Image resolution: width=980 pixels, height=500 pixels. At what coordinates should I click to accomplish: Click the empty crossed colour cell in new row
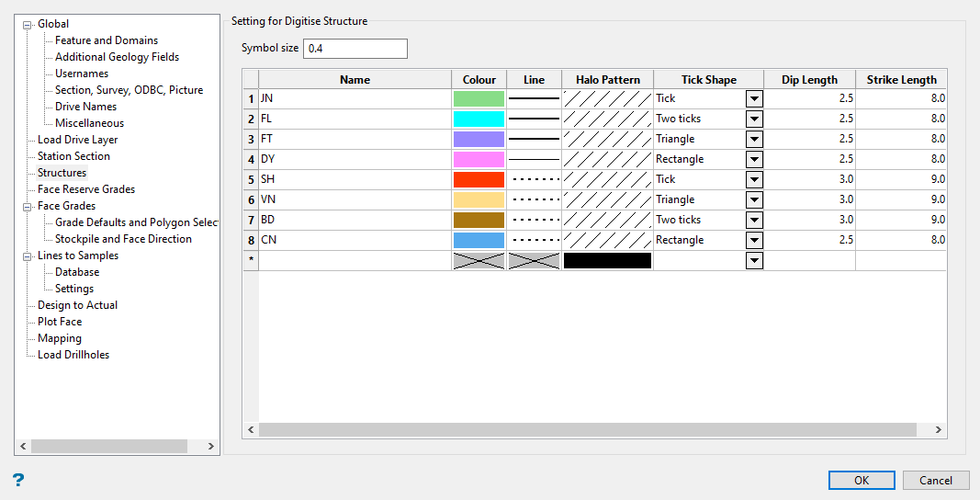coord(479,260)
